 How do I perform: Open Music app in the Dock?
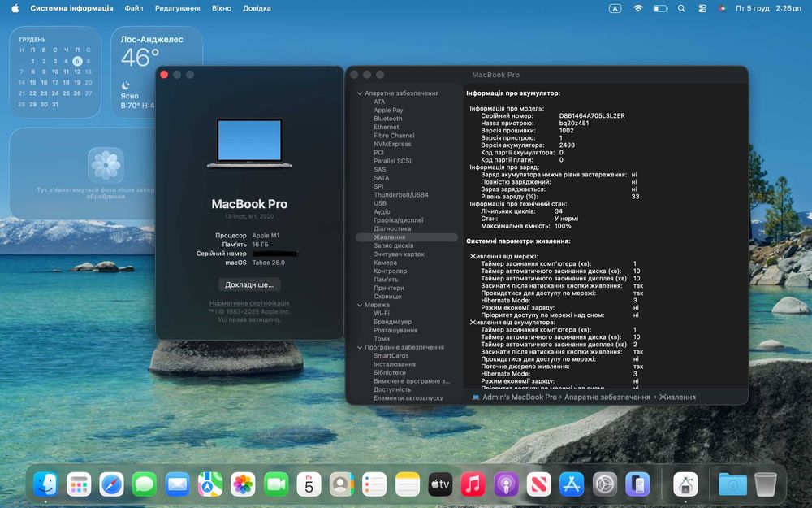tap(473, 484)
